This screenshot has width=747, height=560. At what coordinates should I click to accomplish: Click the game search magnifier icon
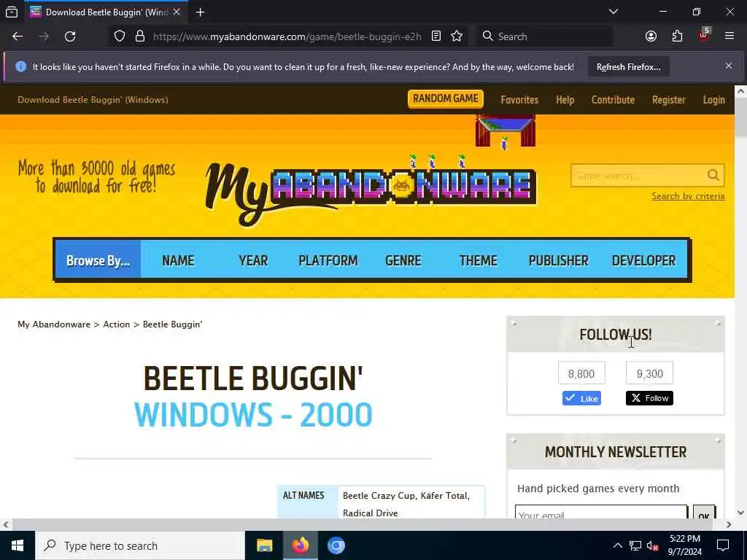pos(713,175)
